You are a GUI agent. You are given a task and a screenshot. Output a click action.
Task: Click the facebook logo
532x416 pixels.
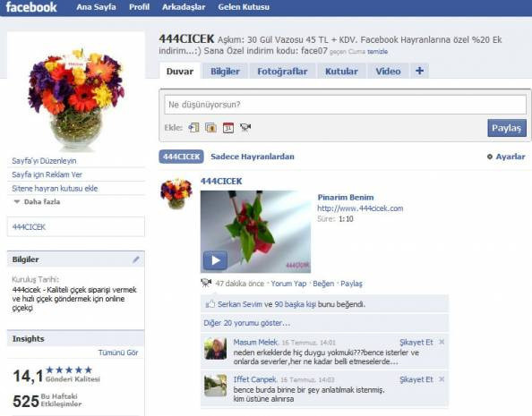click(31, 7)
